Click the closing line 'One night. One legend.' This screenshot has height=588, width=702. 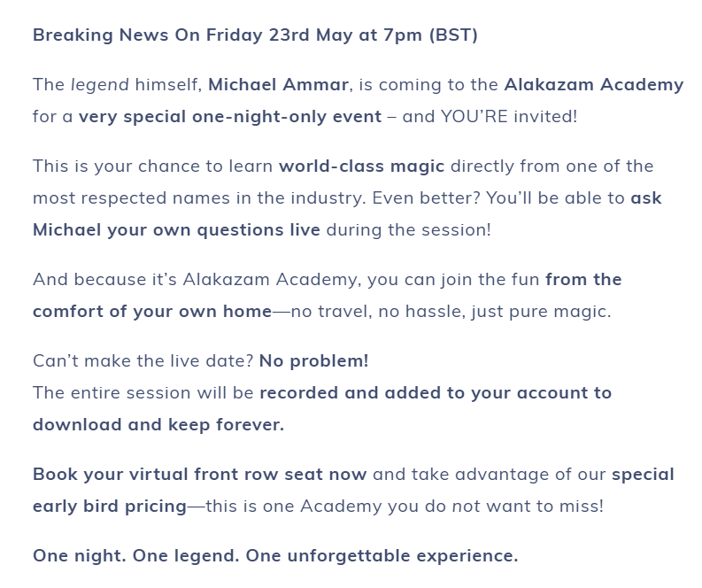(136, 556)
